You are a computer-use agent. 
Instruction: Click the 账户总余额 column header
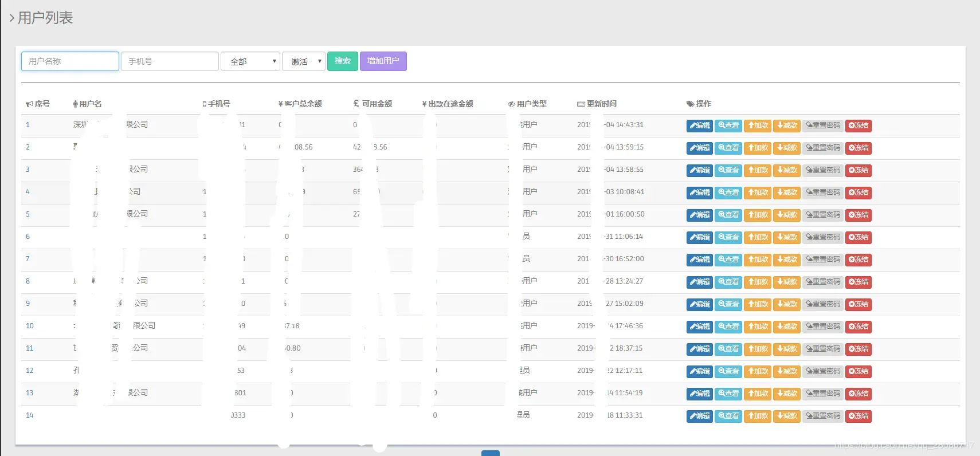300,104
